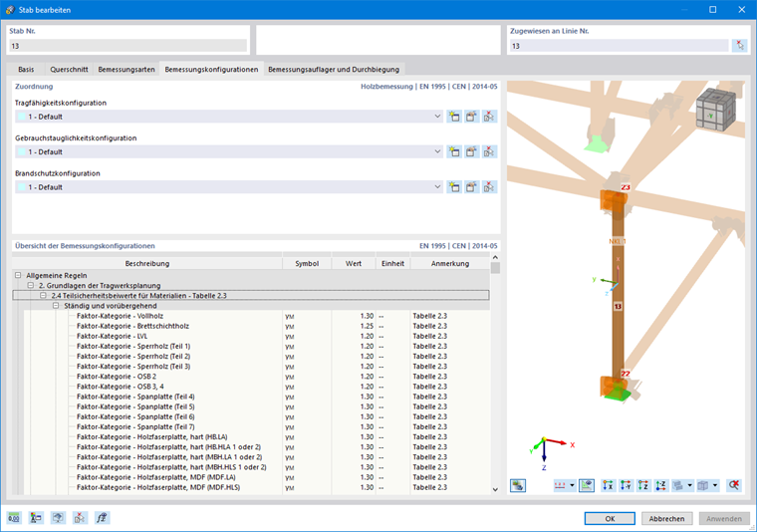Open the formula editor icon (fx script)
Viewport: 757px width, 532px height.
tap(102, 518)
